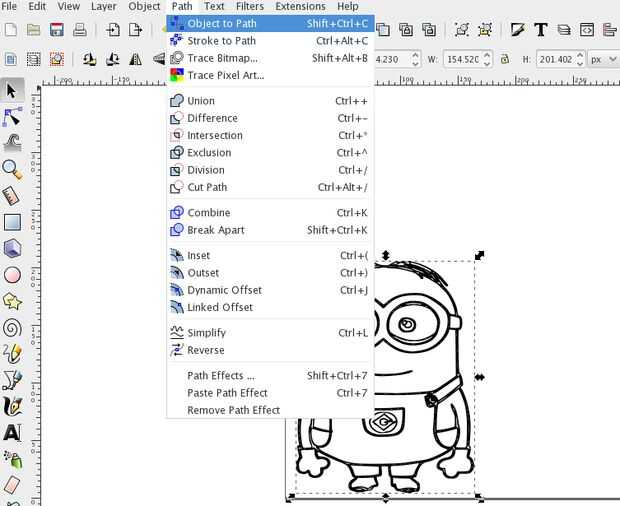Open the XML editor icon
This screenshot has height=506, width=620.
click(587, 30)
